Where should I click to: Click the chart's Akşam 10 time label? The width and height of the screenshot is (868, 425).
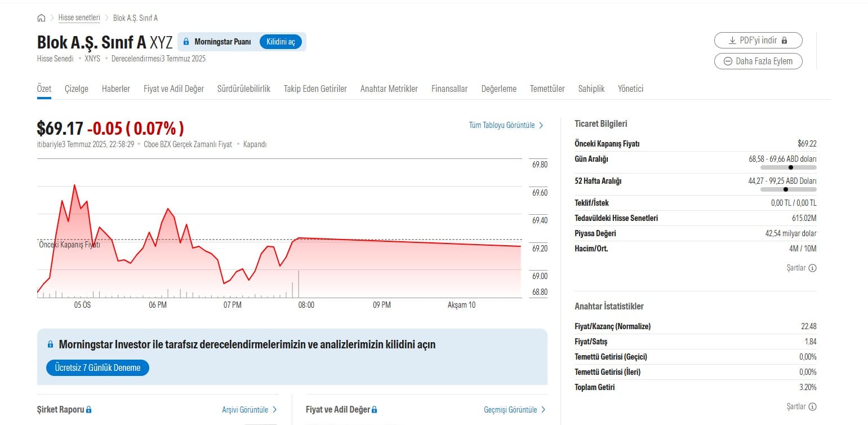[461, 305]
